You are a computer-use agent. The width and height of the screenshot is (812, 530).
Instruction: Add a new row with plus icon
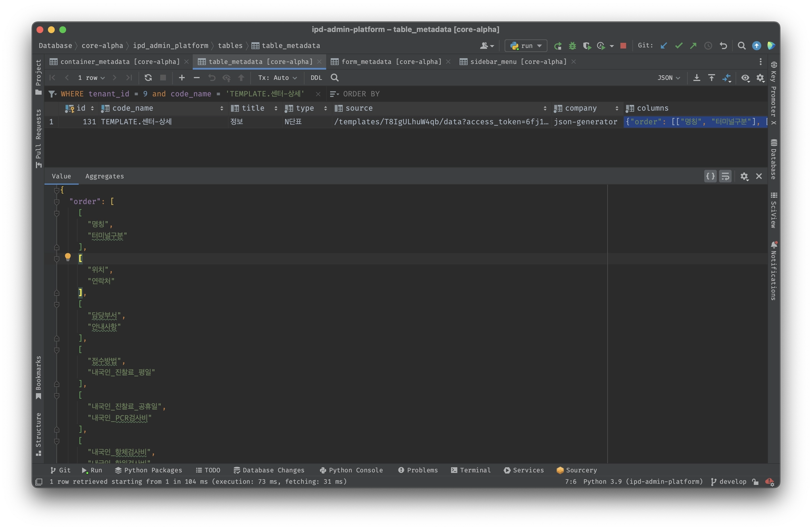182,78
